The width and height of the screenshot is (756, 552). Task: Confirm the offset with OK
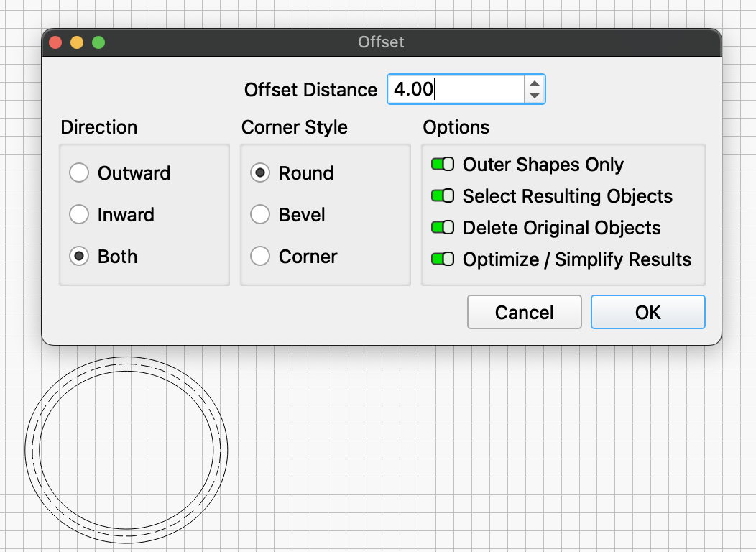click(647, 313)
